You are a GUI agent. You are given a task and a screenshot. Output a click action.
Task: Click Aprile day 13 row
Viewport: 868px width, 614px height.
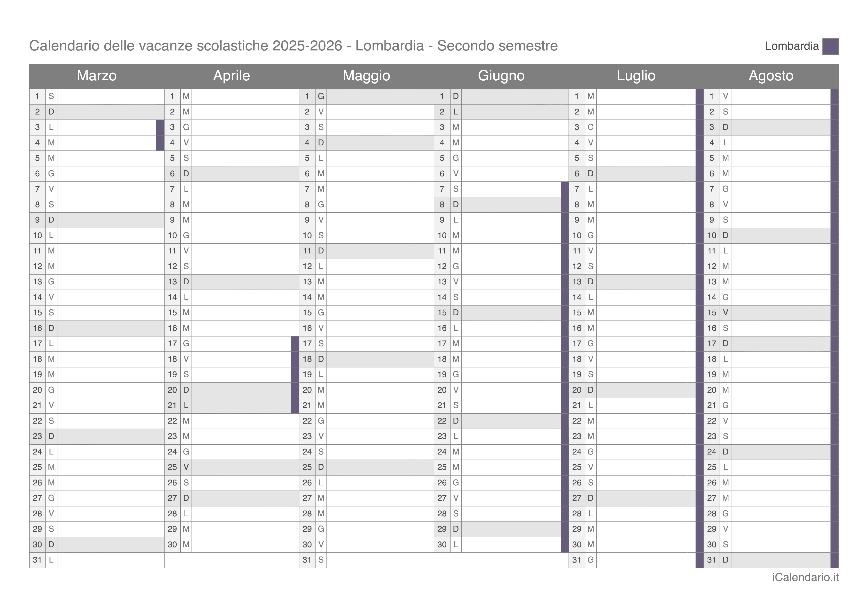(231, 282)
